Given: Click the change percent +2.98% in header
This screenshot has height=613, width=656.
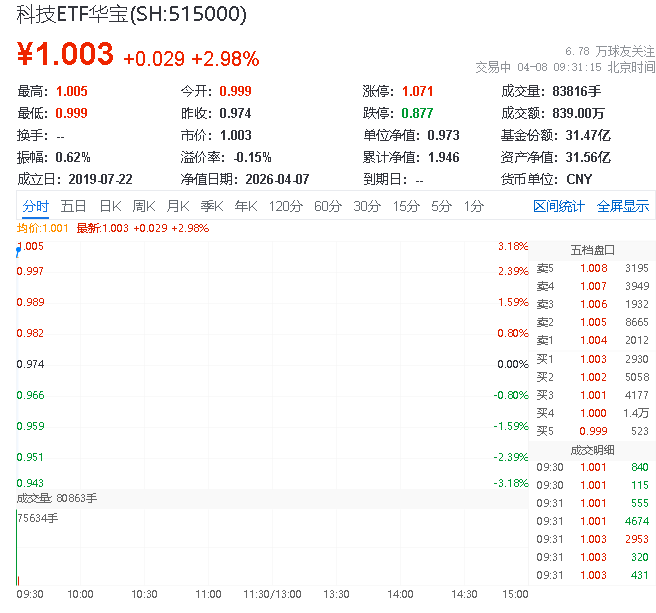Looking at the screenshot, I should pyautogui.click(x=225, y=59).
